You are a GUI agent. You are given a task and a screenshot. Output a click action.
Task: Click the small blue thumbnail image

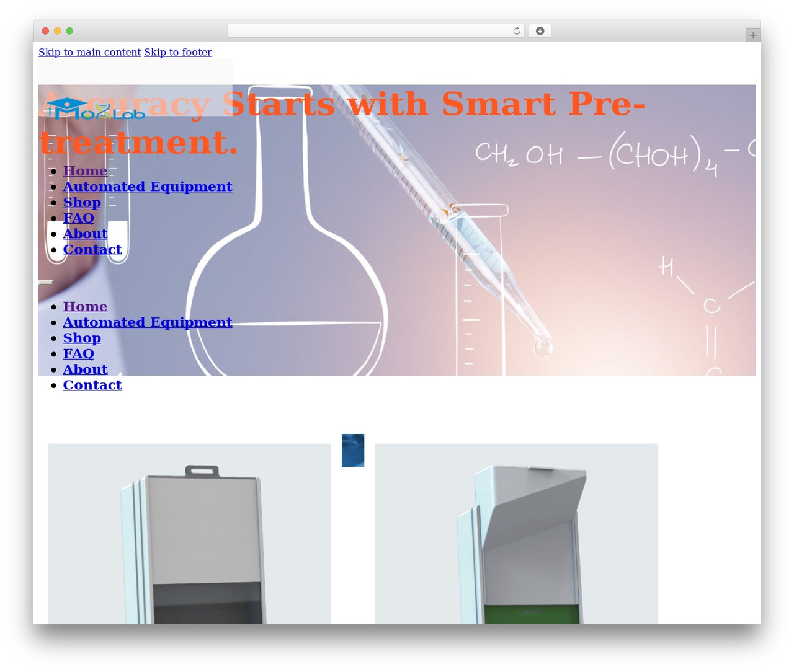[x=353, y=450]
